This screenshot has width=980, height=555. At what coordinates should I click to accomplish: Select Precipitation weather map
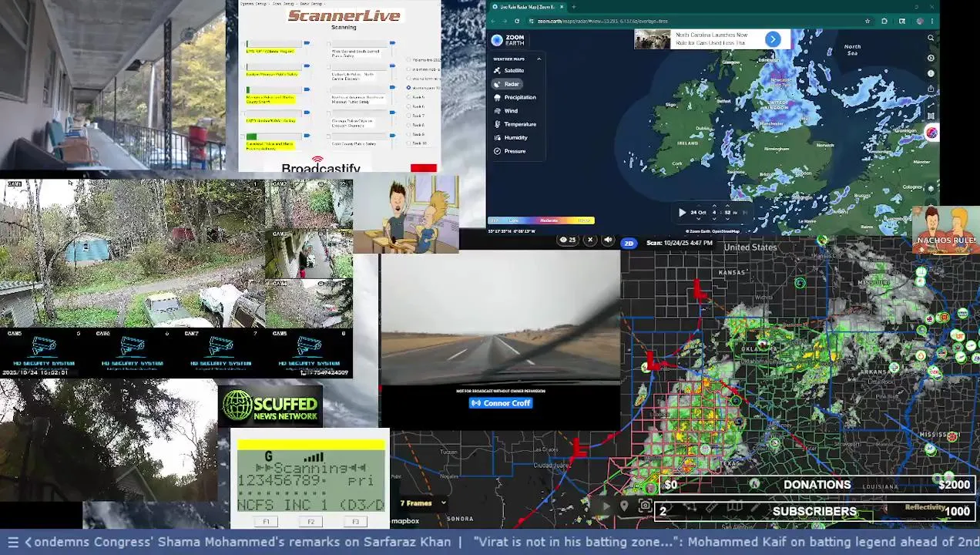pos(515,97)
